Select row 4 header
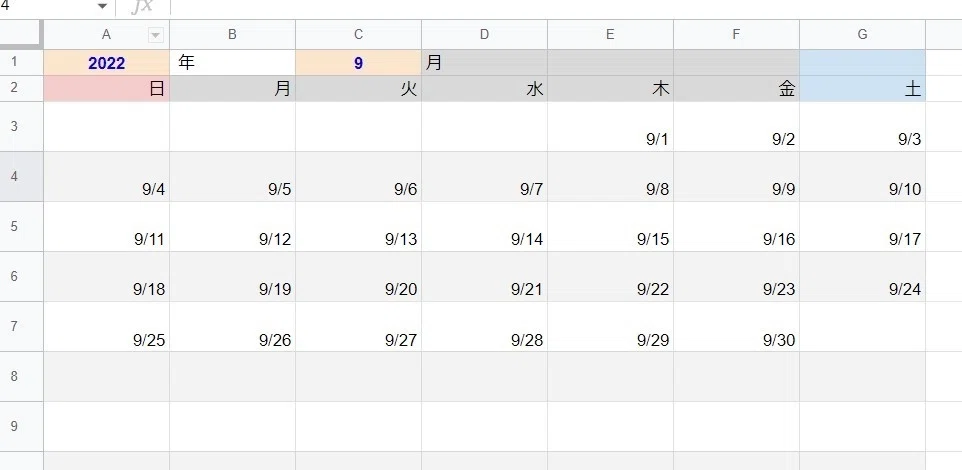 click(x=21, y=177)
